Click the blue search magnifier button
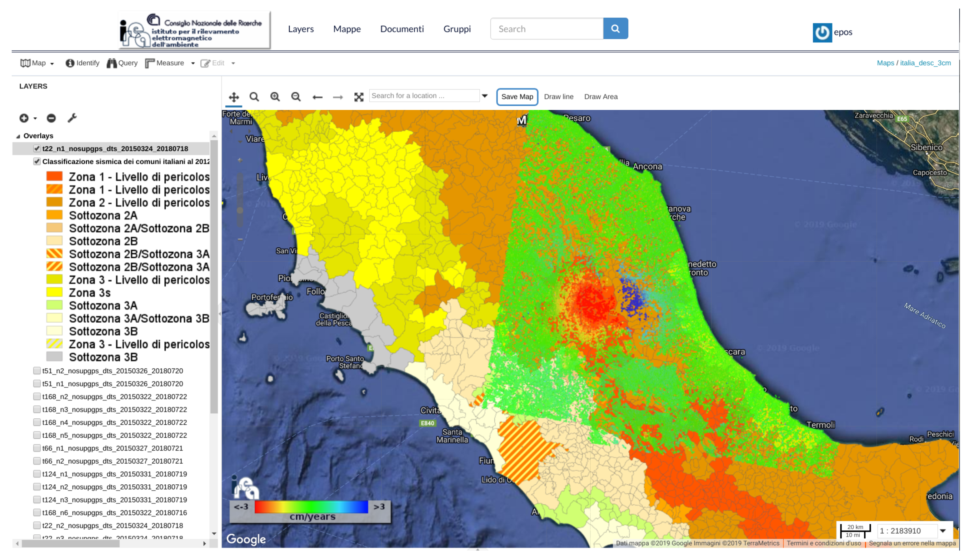Viewport: 969px width, 560px height. [x=615, y=29]
